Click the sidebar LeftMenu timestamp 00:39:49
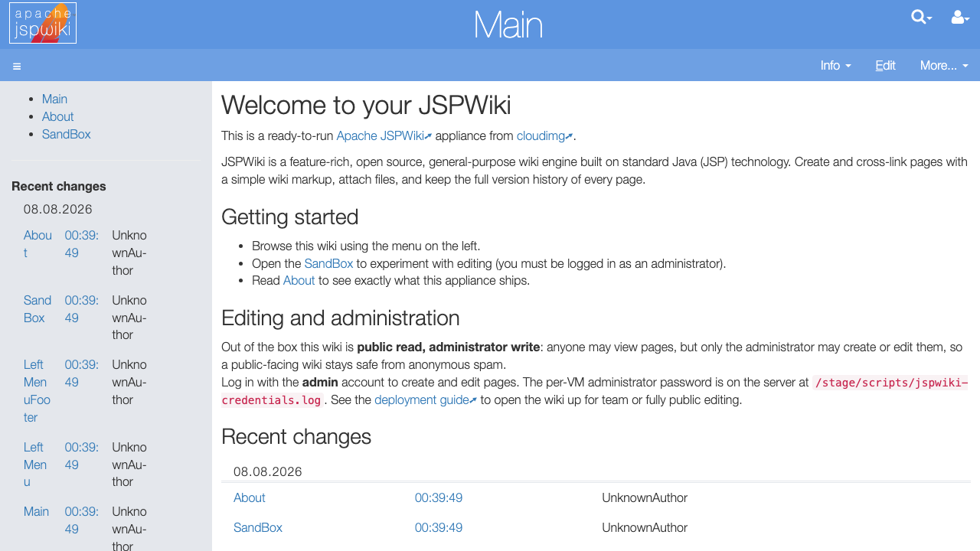The image size is (980, 551). point(81,456)
